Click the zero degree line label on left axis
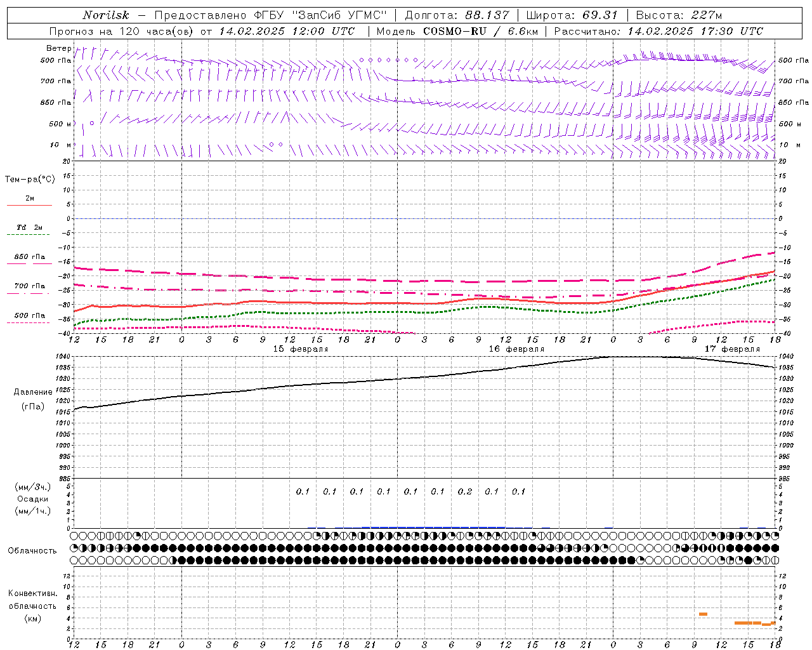812x650 pixels. coord(69,218)
